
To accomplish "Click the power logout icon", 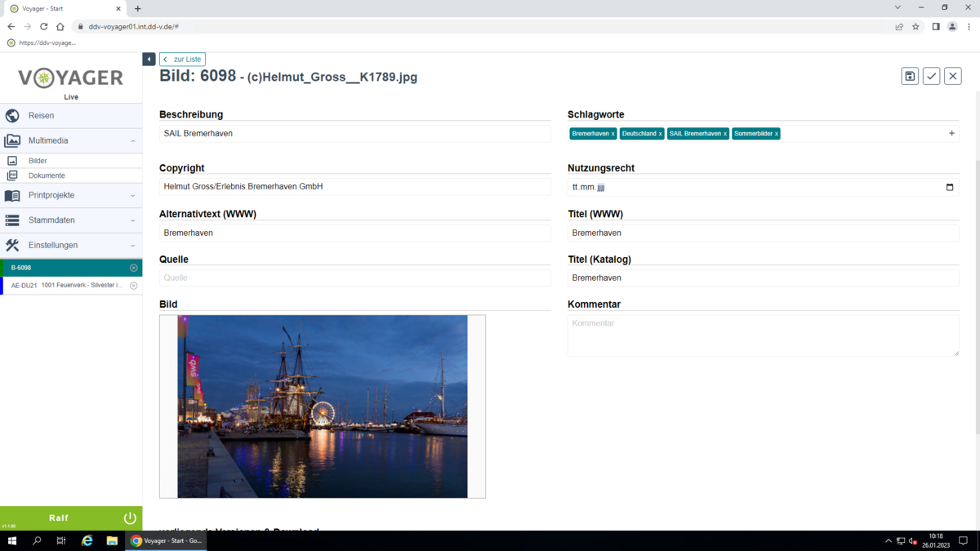I will click(x=130, y=518).
